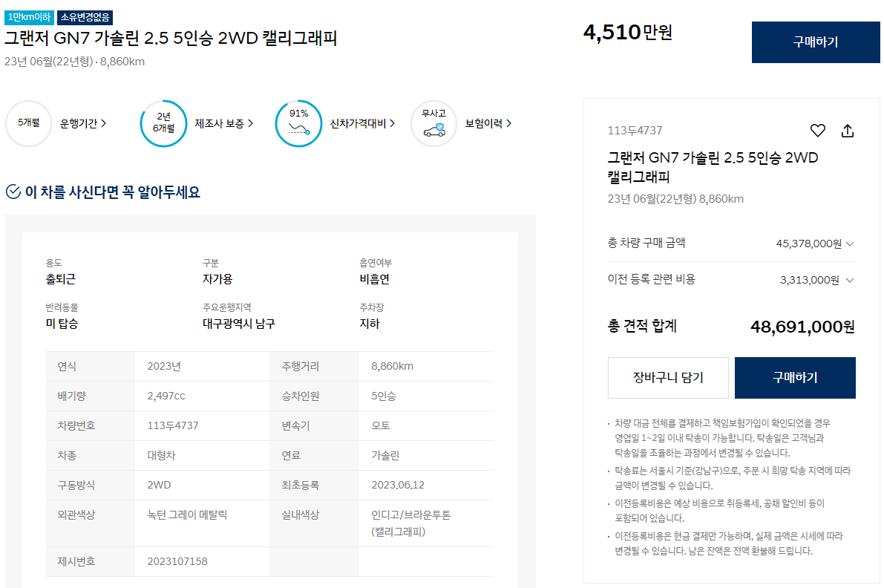Screen dimensions: 884x588
Task: Click the 자가용 category value
Action: point(217,279)
